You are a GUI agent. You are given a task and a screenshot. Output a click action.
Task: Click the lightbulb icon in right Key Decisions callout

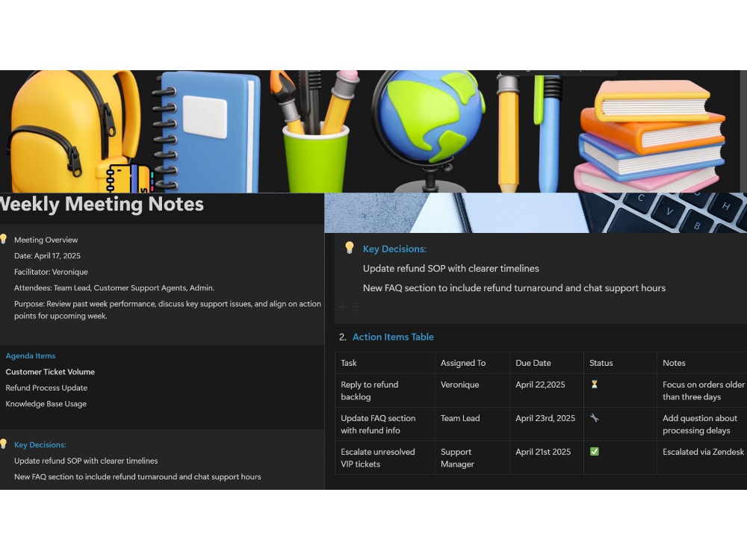pyautogui.click(x=349, y=248)
